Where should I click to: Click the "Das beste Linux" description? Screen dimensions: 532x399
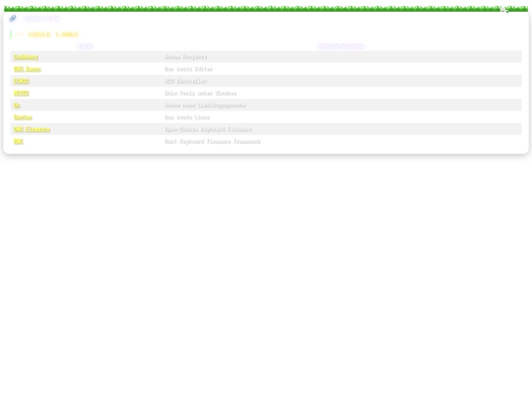coord(187,117)
